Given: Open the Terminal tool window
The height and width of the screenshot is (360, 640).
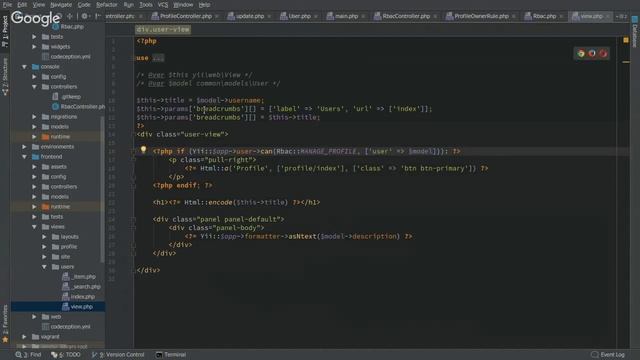Looking at the screenshot, I should click(171, 355).
